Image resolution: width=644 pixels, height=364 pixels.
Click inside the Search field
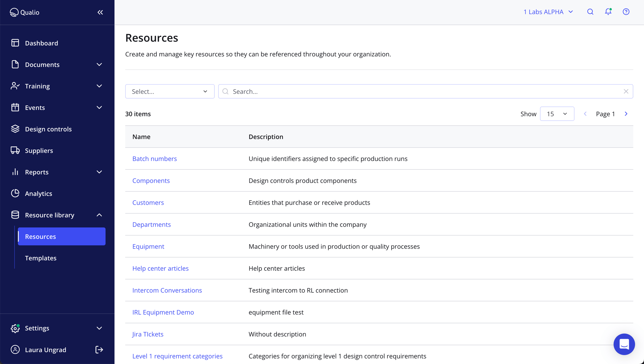[x=354, y=91]
